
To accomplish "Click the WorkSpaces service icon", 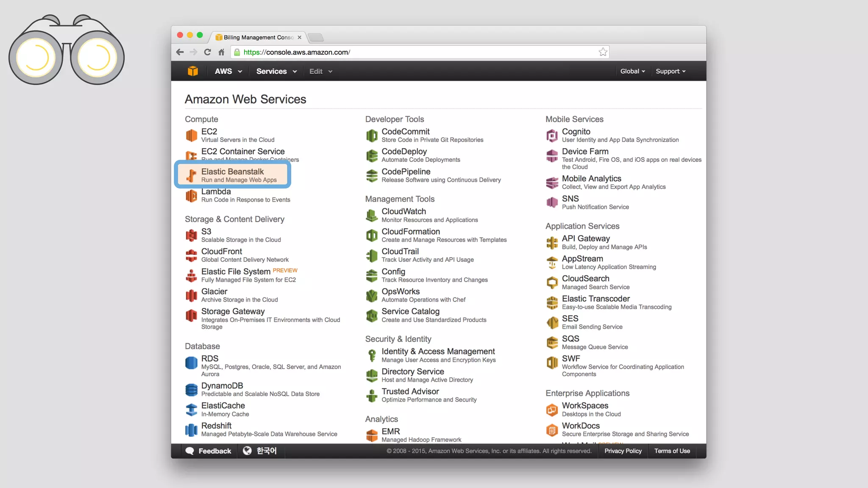I will (552, 410).
